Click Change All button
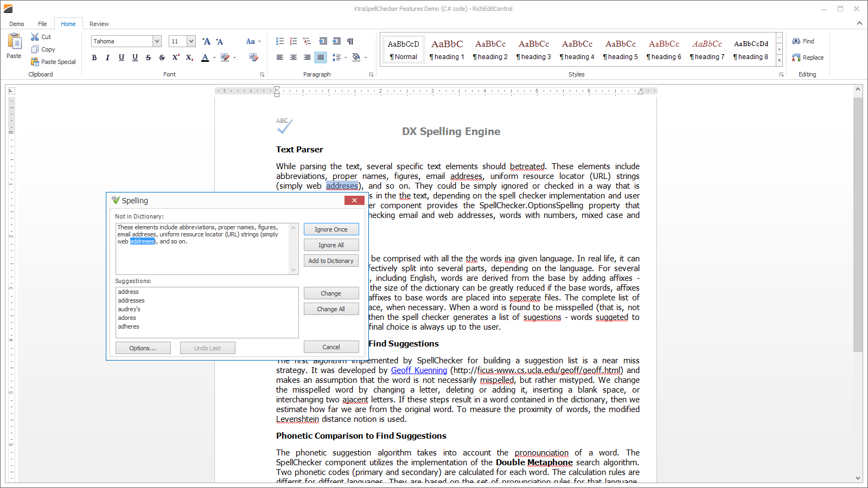Screen dimensions: 868x488 click(x=331, y=309)
